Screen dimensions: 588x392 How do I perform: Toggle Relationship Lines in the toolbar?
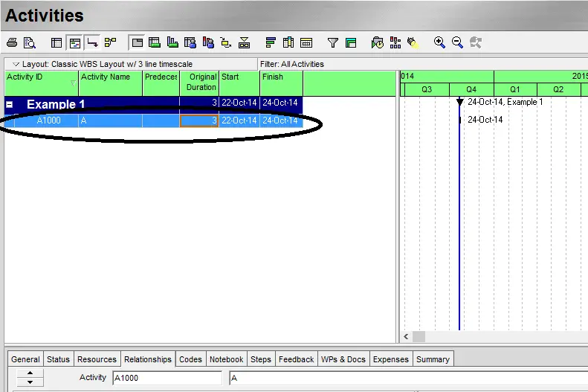tap(92, 42)
